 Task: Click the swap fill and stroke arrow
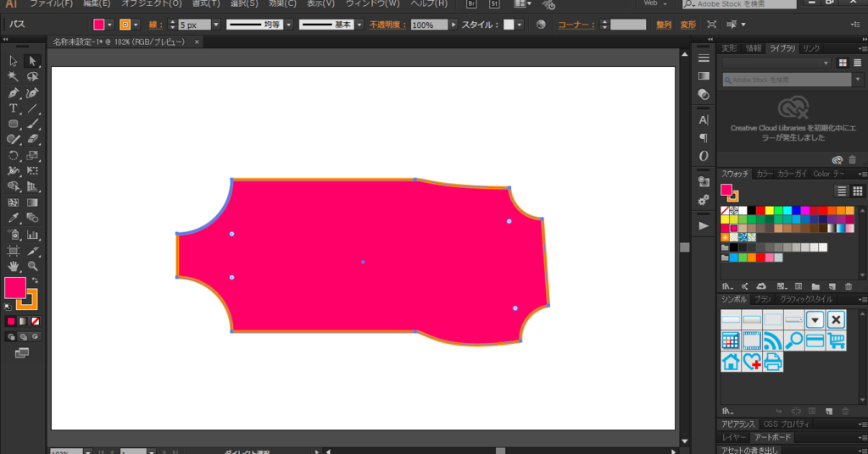pyautogui.click(x=35, y=280)
